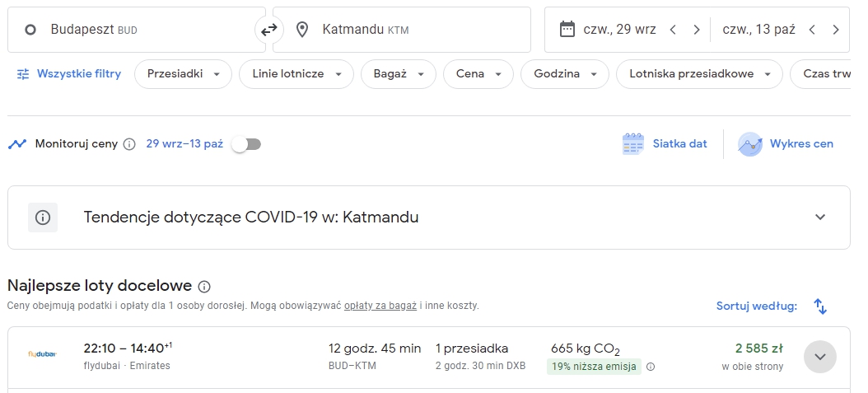The width and height of the screenshot is (868, 393).
Task: Open Wszystkie filtry
Action: tap(68, 73)
